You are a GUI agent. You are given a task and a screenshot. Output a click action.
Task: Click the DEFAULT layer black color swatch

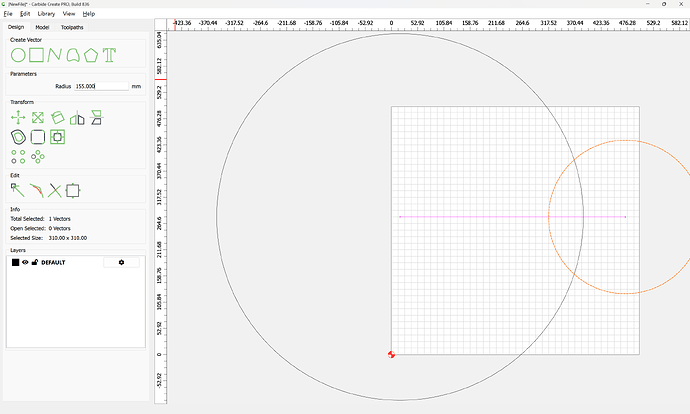15,262
